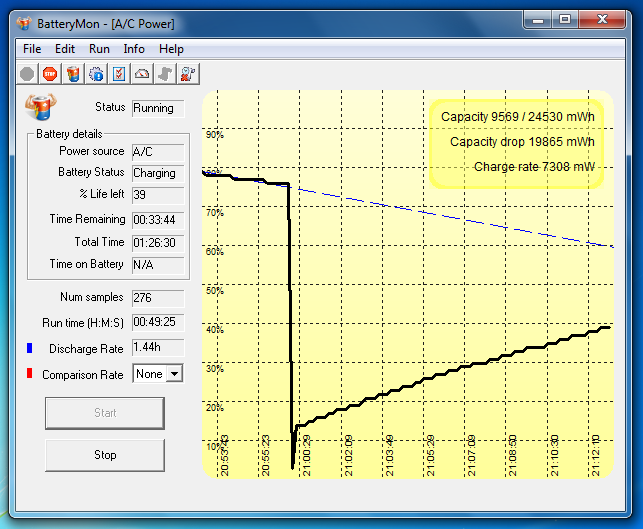Image resolution: width=643 pixels, height=529 pixels.
Task: Expand the Comparison Rate dropdown arrow
Action: click(x=175, y=374)
